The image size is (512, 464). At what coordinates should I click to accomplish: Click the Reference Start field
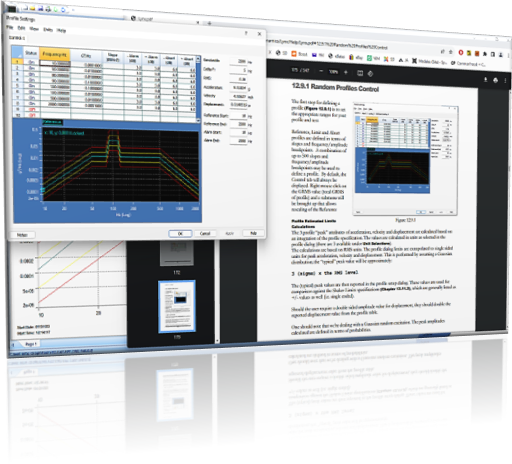pos(238,116)
